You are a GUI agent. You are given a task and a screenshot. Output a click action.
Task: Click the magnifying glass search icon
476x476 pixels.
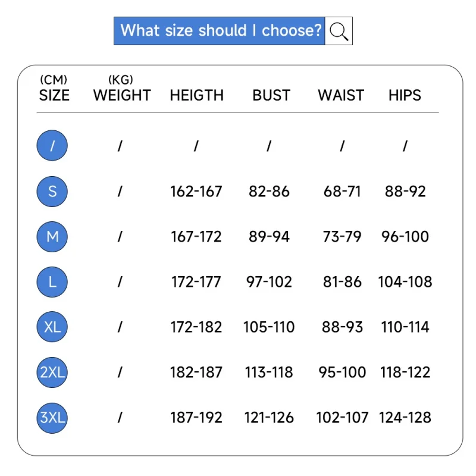tap(339, 31)
